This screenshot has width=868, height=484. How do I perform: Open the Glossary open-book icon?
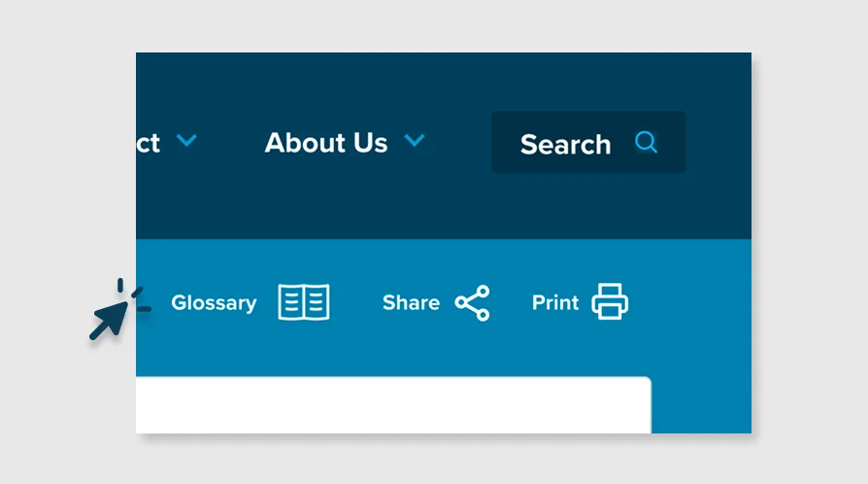304,302
